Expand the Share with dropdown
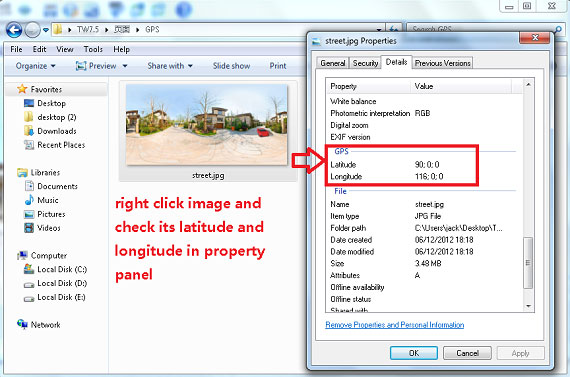The height and width of the screenshot is (377, 570). (x=170, y=66)
